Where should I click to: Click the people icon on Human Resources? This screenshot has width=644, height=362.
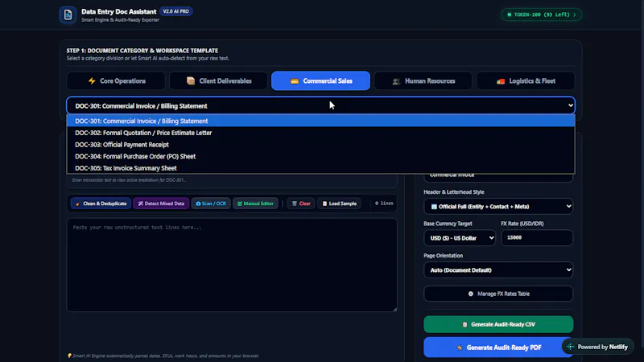click(x=396, y=81)
